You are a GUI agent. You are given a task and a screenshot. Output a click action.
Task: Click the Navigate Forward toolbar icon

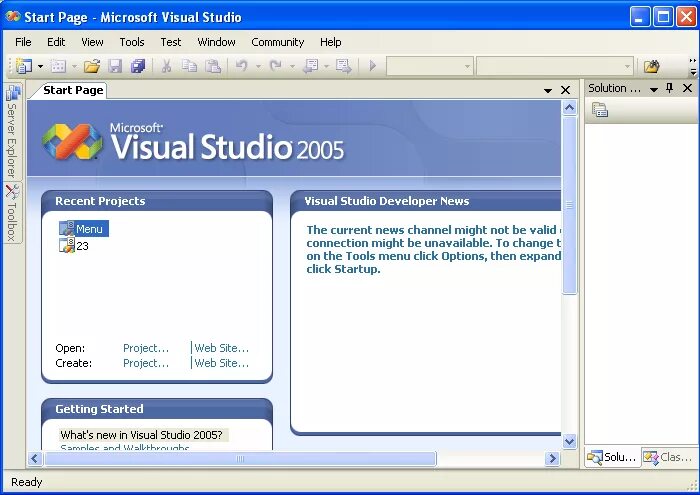coord(344,67)
